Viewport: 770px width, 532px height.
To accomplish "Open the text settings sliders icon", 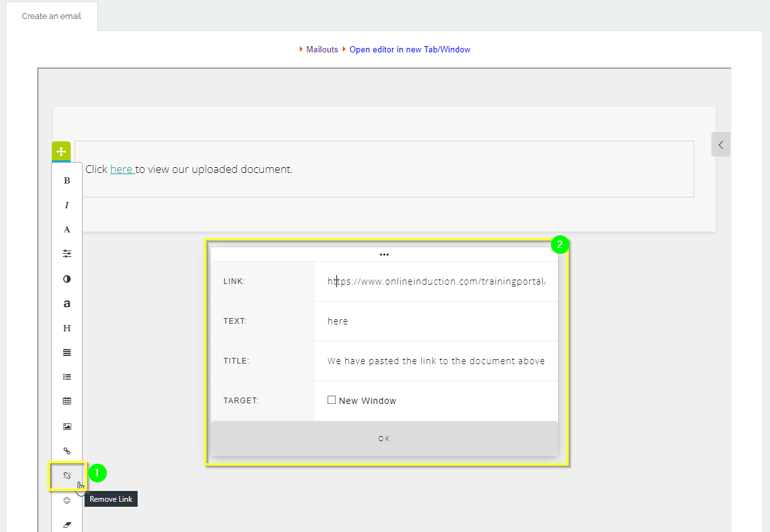I will 67,254.
